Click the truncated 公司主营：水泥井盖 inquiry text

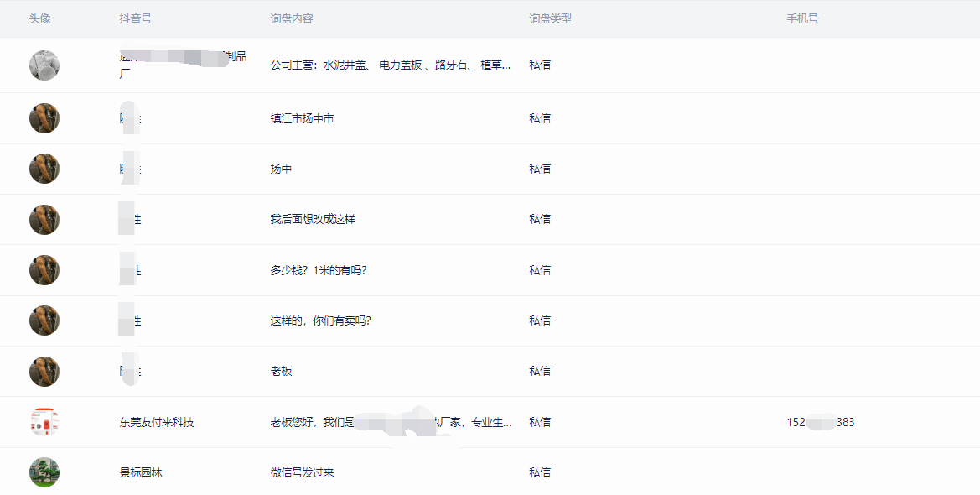(391, 65)
